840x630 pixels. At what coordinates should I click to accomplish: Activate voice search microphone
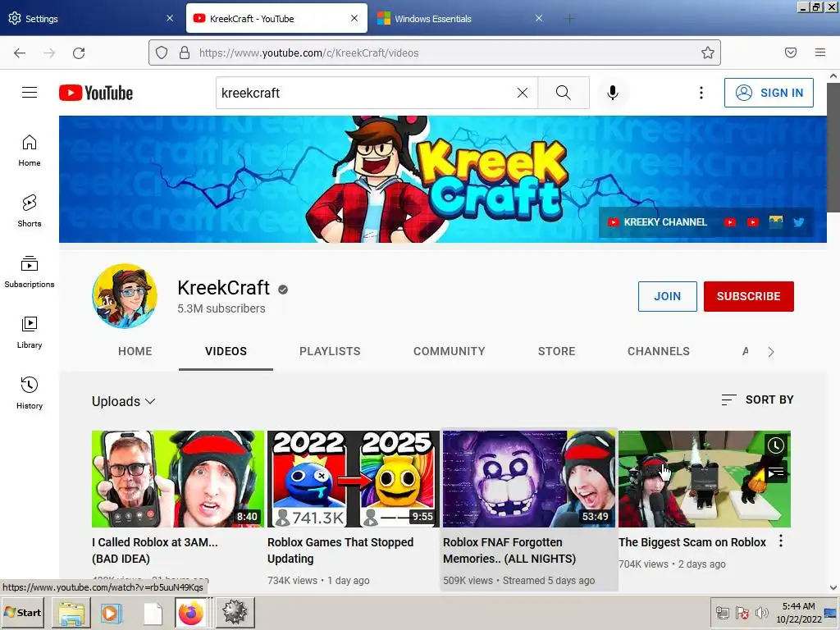[612, 93]
